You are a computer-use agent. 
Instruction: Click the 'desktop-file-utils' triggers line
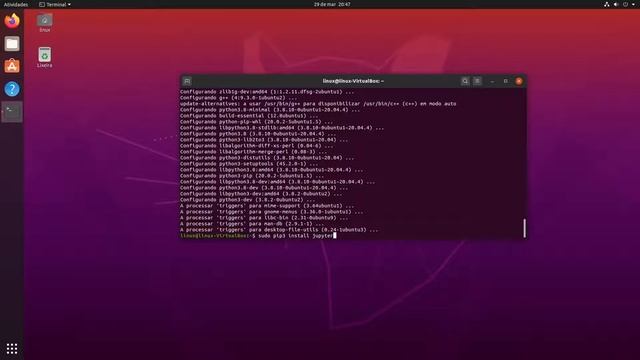click(279, 230)
